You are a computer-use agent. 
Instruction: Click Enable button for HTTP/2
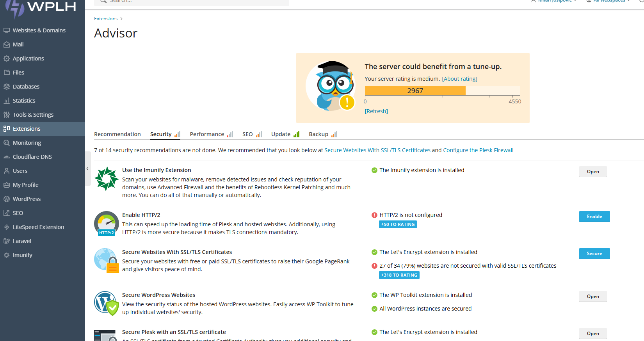coord(594,217)
